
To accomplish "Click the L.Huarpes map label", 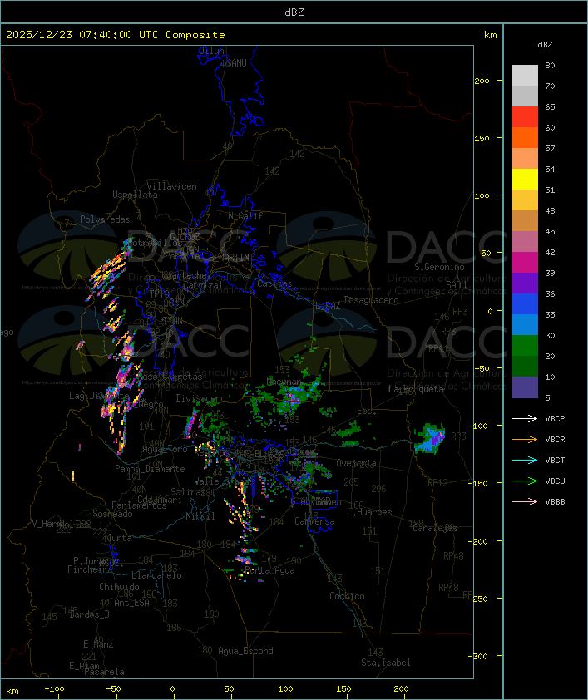I will click(369, 512).
